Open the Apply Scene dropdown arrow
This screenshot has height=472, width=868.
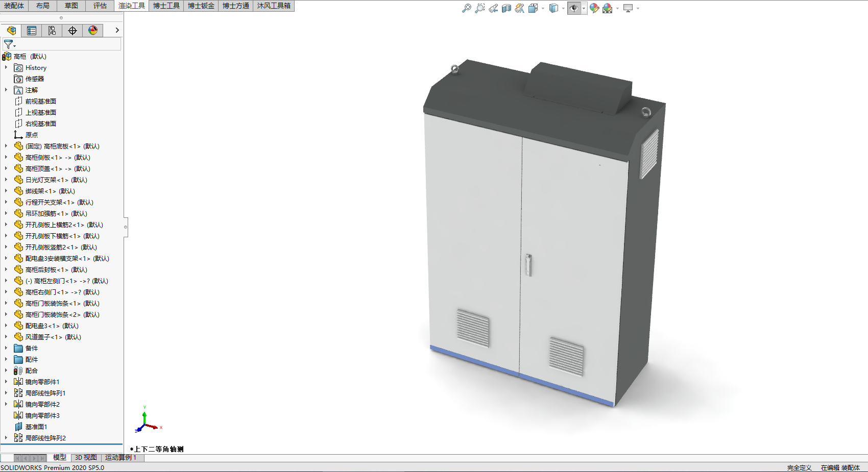click(617, 9)
